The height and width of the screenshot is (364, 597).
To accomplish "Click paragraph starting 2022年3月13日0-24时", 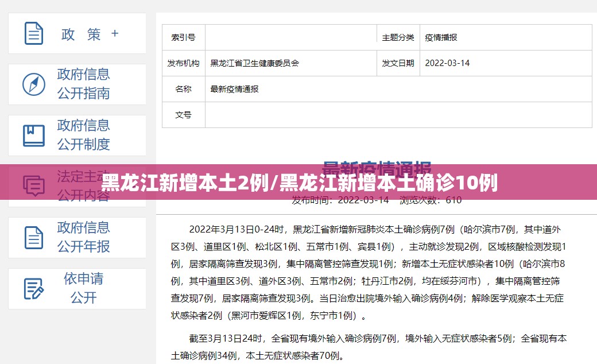I will pyautogui.click(x=369, y=272).
